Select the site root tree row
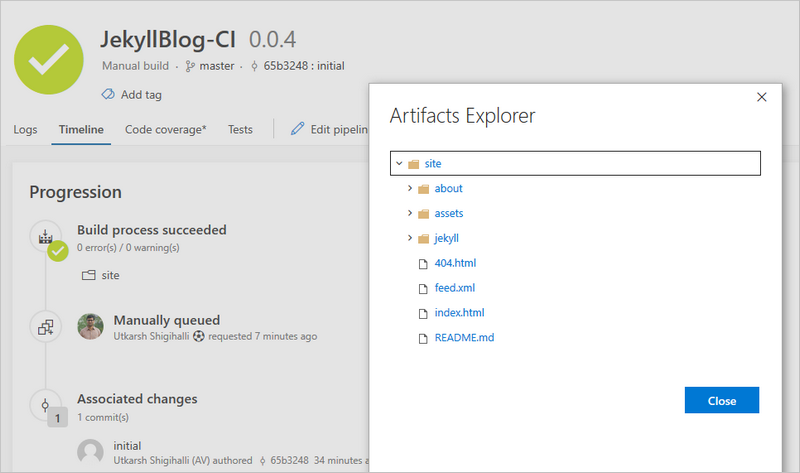800x473 pixels. click(x=576, y=163)
